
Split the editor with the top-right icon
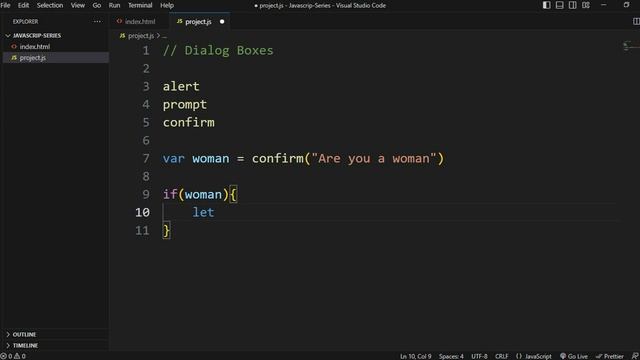[x=636, y=21]
